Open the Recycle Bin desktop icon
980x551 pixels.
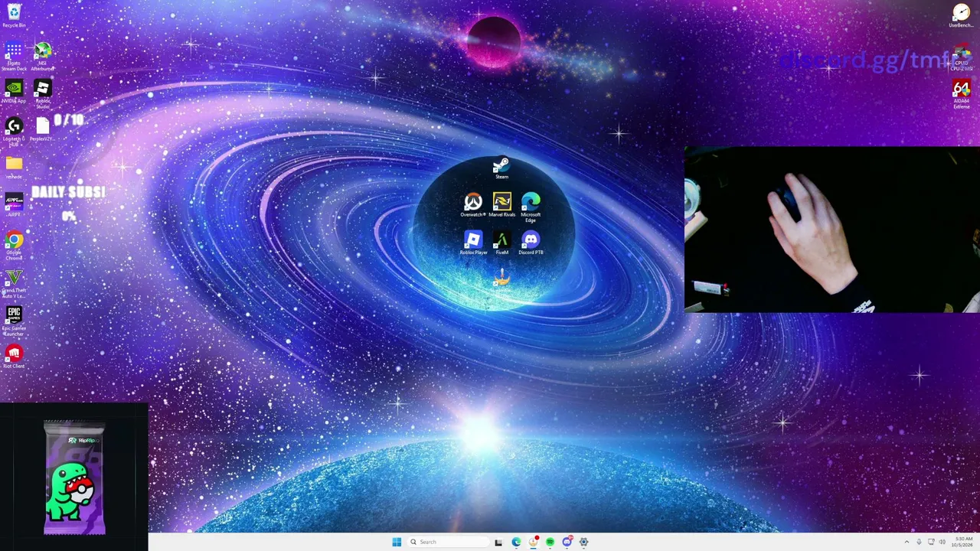14,15
